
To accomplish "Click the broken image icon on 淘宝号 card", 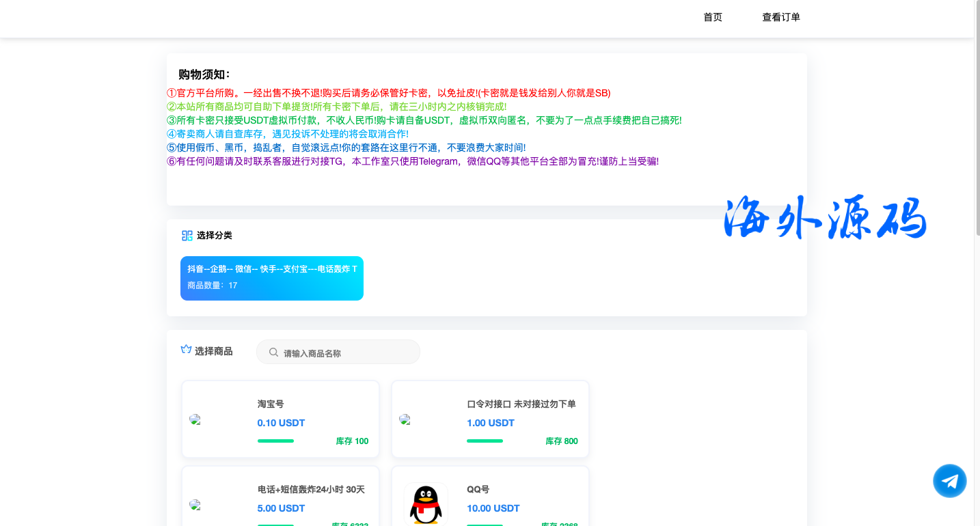I will [195, 419].
